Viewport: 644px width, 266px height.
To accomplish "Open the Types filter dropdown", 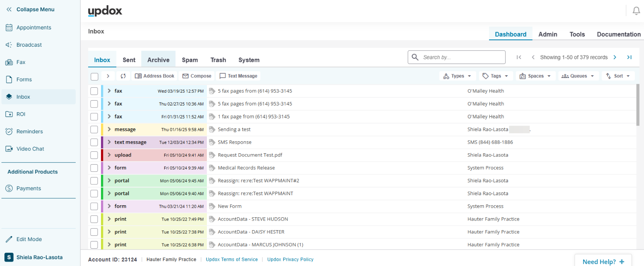I will [458, 76].
